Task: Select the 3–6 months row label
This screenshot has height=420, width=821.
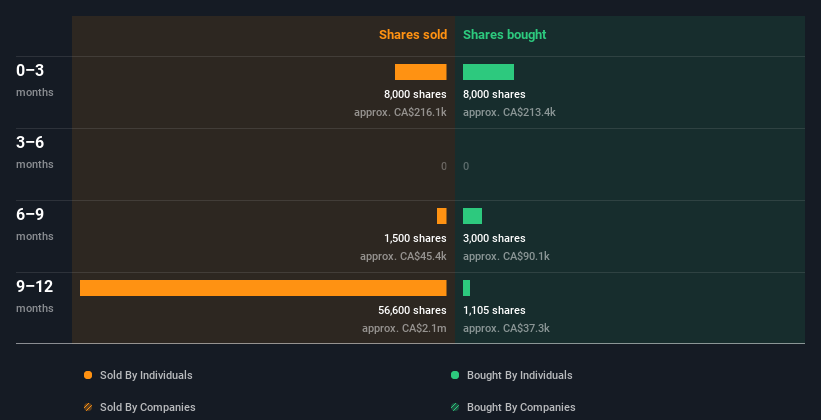Action: click(35, 152)
